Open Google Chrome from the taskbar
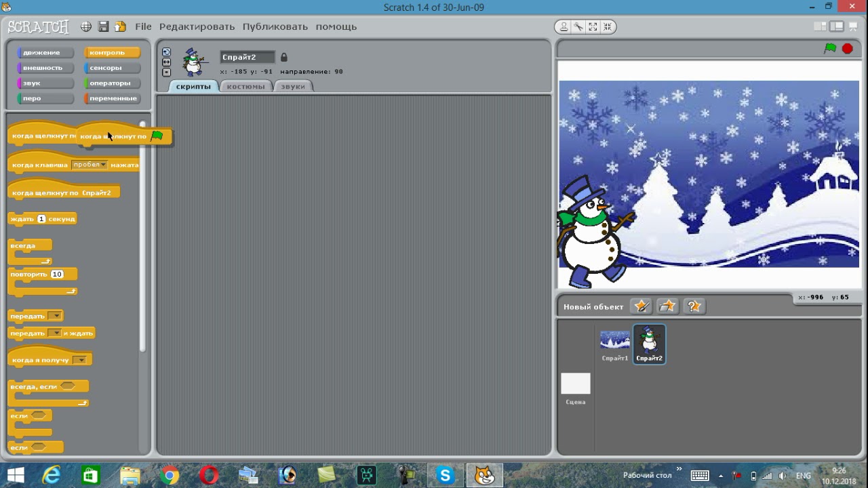Screen dimensions: 868x488 pyautogui.click(x=170, y=475)
